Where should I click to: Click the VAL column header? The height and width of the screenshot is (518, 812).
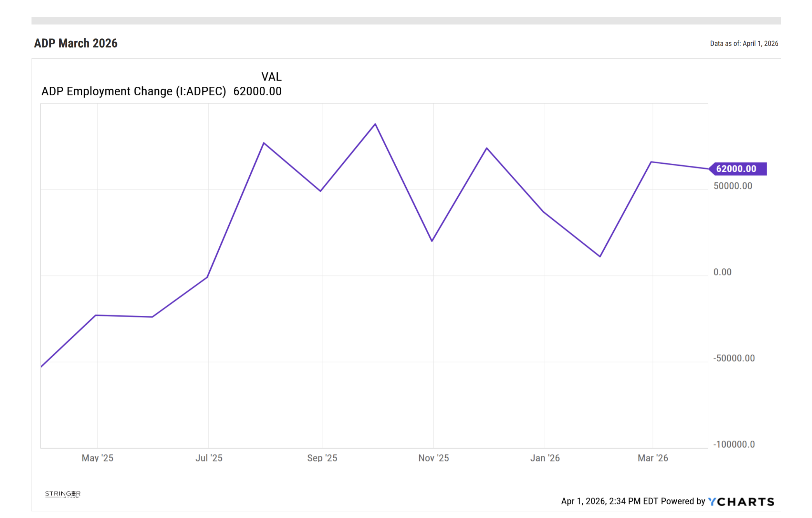(x=271, y=77)
